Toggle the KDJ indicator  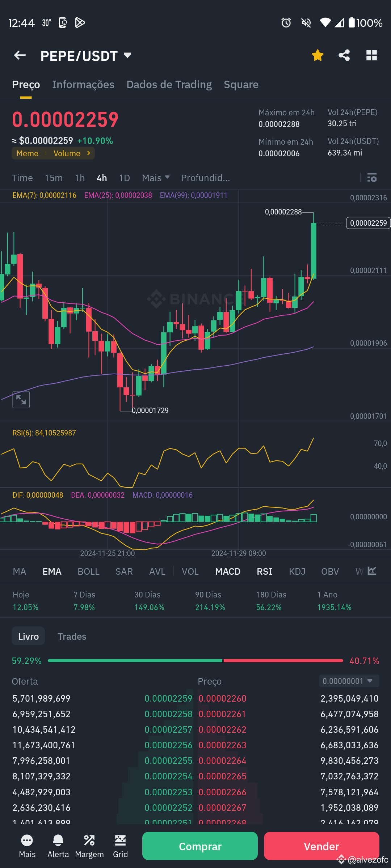pyautogui.click(x=297, y=571)
